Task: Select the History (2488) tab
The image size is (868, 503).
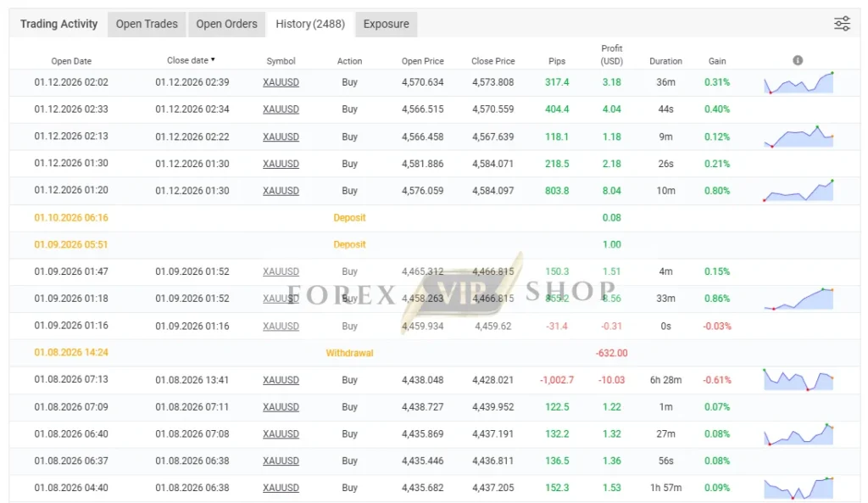Action: pos(310,25)
